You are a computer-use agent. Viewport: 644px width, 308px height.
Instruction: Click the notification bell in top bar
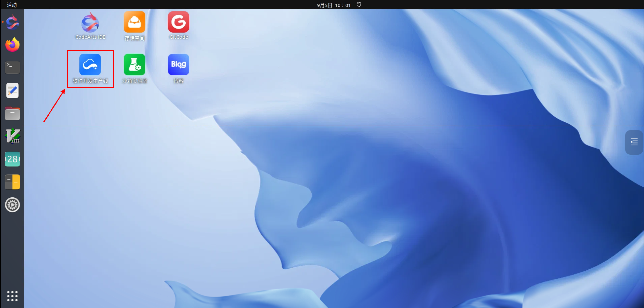tap(359, 5)
